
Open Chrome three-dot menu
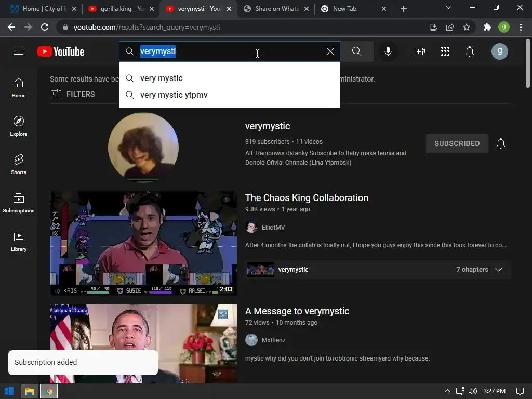click(x=521, y=27)
